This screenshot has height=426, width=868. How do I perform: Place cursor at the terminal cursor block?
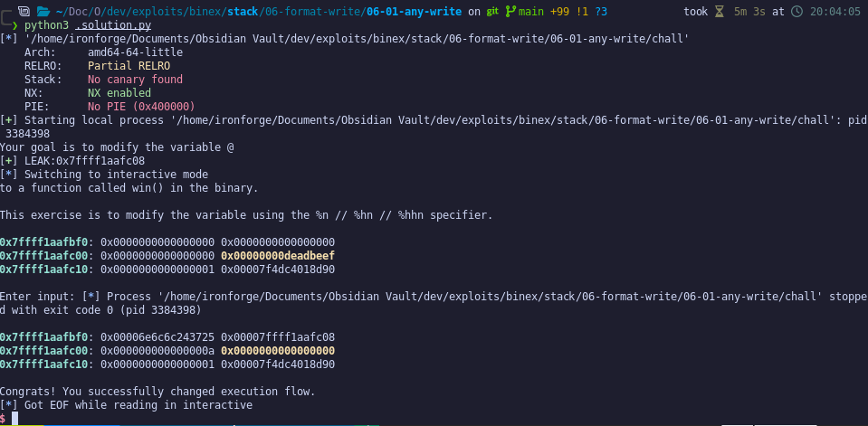click(15, 419)
